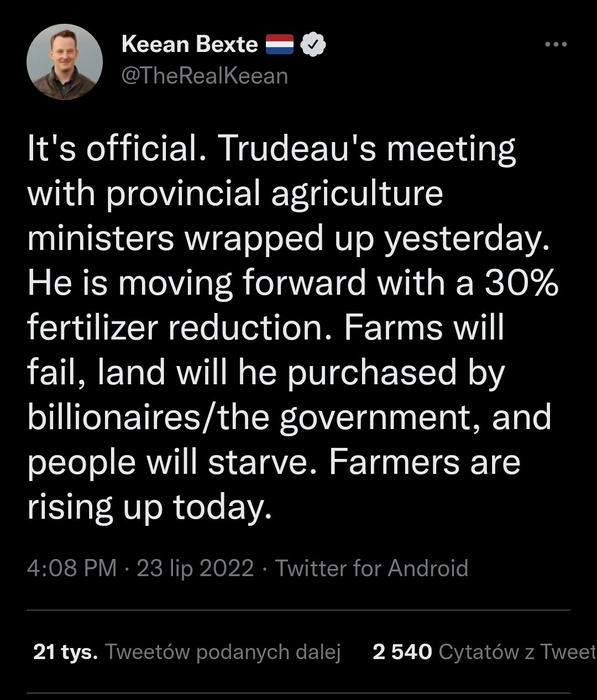
Task: Click Keean Bexte's profile avatar photo
Action: click(x=65, y=62)
